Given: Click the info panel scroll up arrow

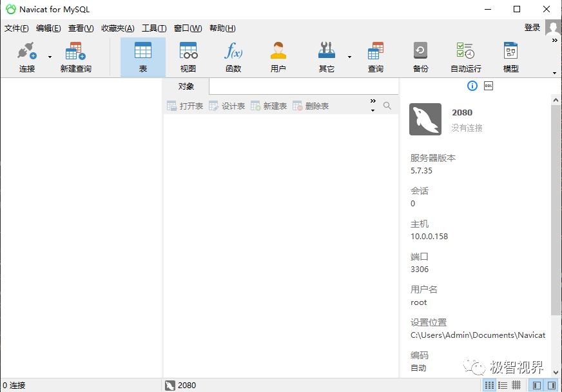Looking at the screenshot, I should 556,100.
